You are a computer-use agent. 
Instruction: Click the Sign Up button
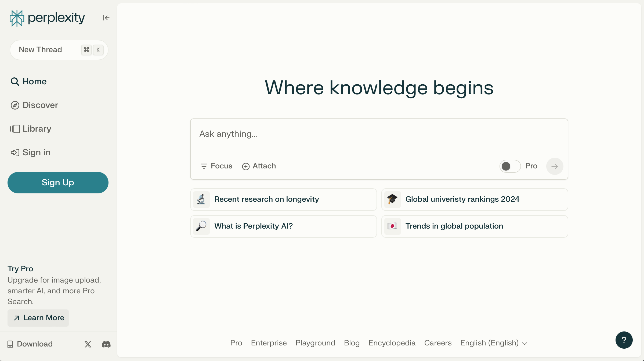click(x=58, y=183)
